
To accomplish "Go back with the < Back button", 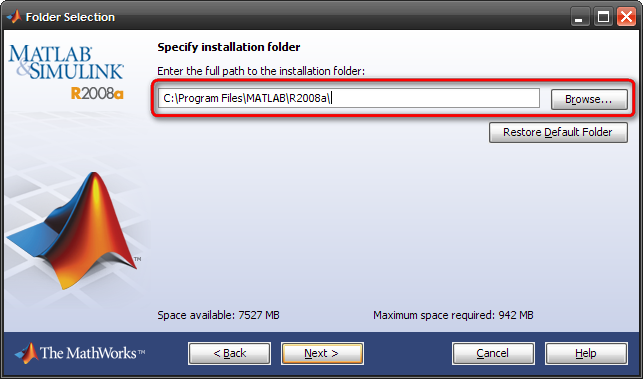I will (230, 353).
